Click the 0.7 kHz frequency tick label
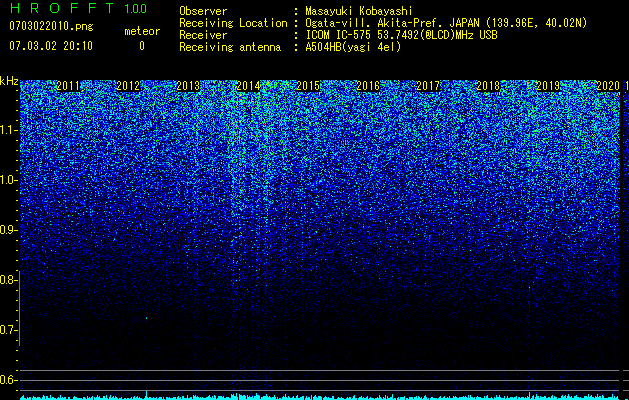629x400 pixels. [7, 330]
